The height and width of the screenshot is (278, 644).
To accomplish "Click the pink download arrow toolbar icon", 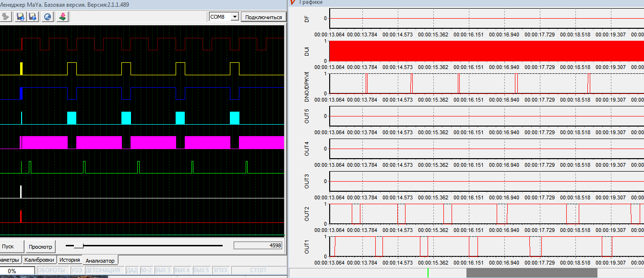I will coord(63,17).
